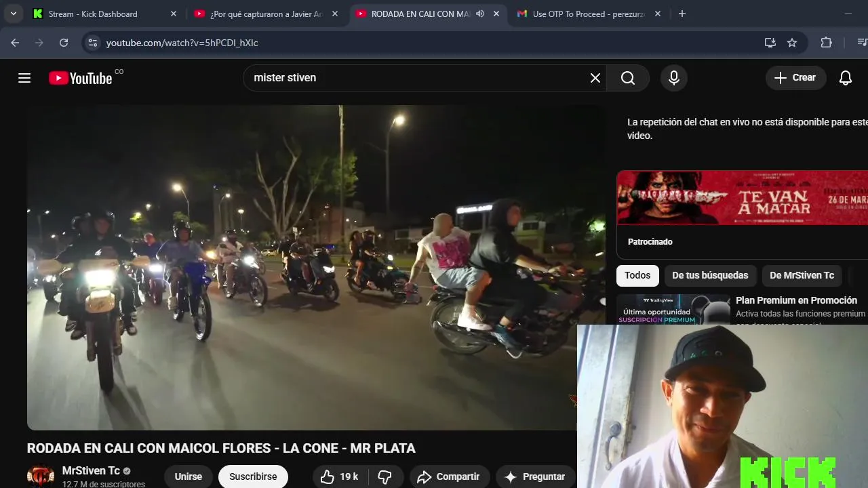Close the ¿Por qué capturaron tab
The width and height of the screenshot is (868, 488).
(x=334, y=14)
